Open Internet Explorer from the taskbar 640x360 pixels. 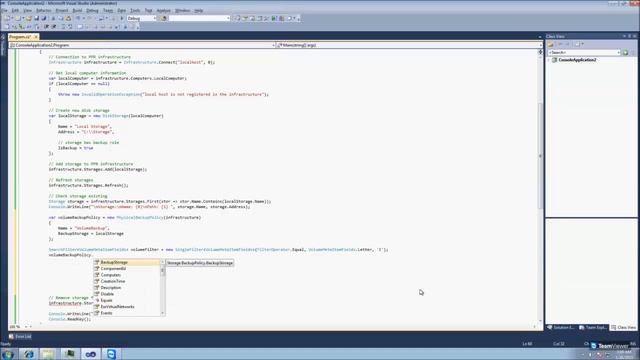point(29,354)
